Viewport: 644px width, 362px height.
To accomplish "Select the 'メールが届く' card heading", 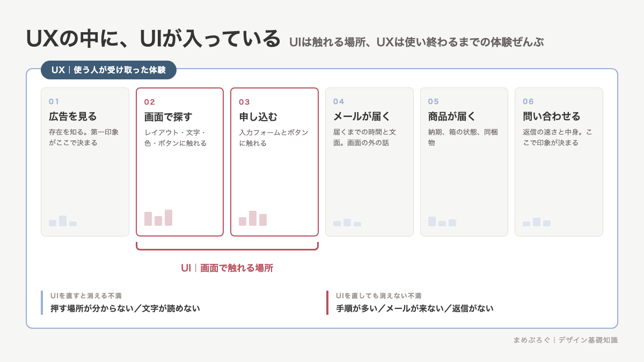I will click(x=362, y=116).
